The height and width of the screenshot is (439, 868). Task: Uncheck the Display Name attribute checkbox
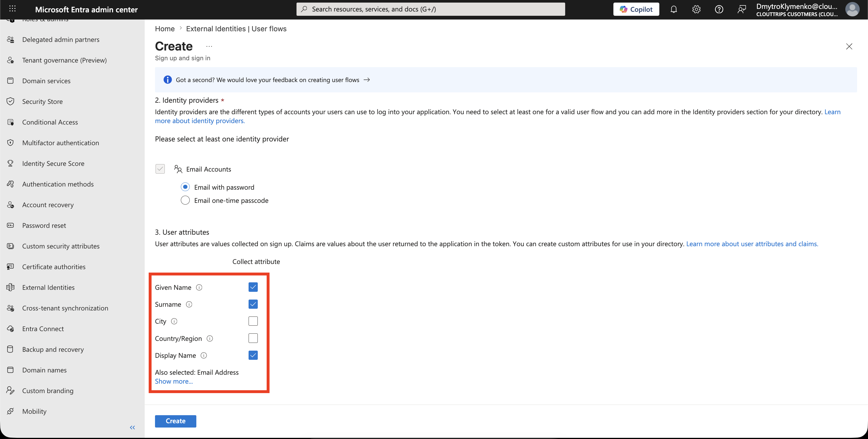point(253,356)
